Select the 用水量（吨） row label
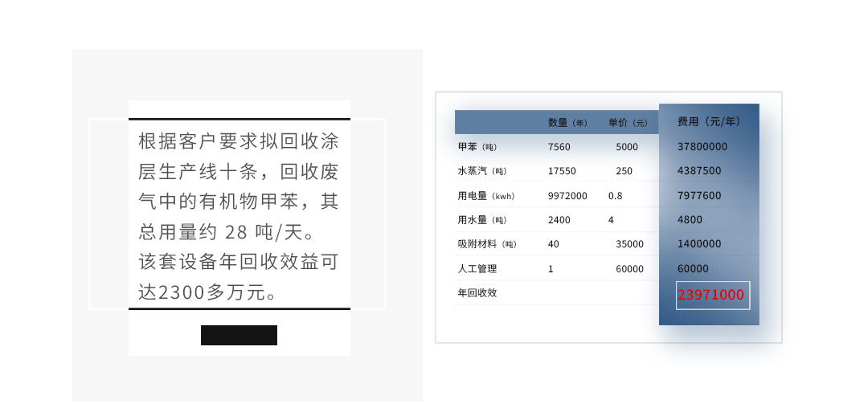The height and width of the screenshot is (412, 868). (482, 220)
